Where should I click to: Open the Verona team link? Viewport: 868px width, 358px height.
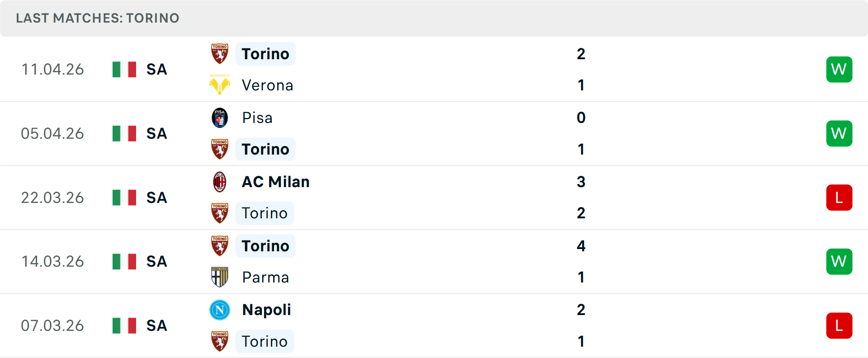pyautogui.click(x=267, y=85)
